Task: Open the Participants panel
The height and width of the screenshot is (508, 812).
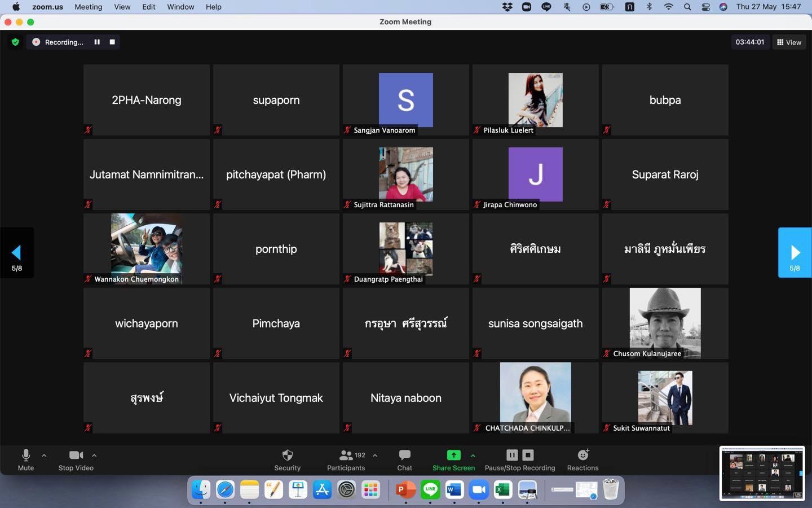Action: pos(346,459)
